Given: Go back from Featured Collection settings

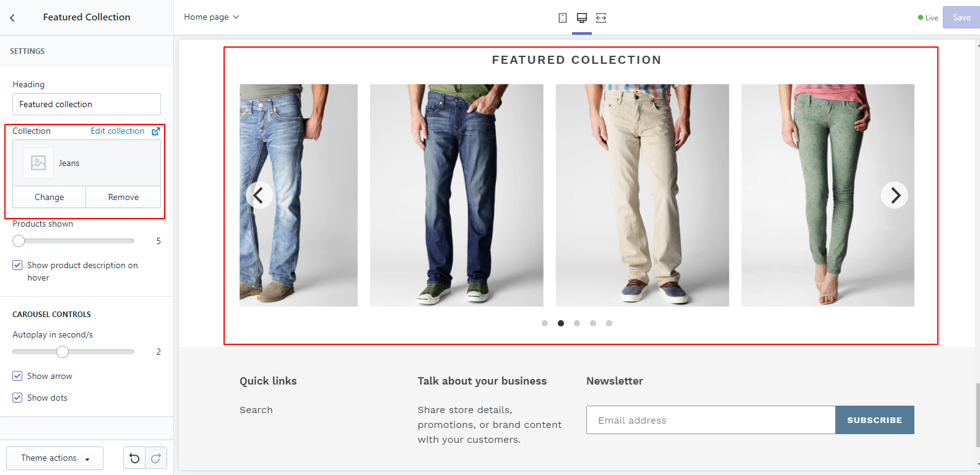Looking at the screenshot, I should (12, 18).
